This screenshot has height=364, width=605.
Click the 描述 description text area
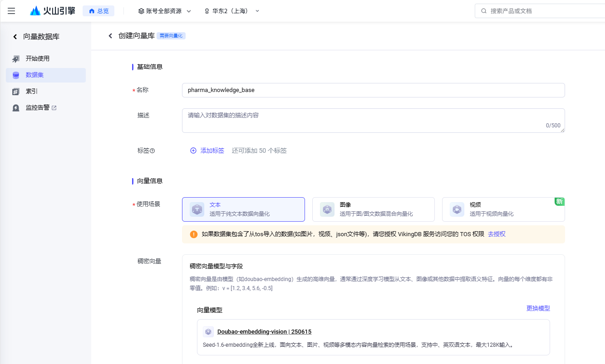pos(373,121)
